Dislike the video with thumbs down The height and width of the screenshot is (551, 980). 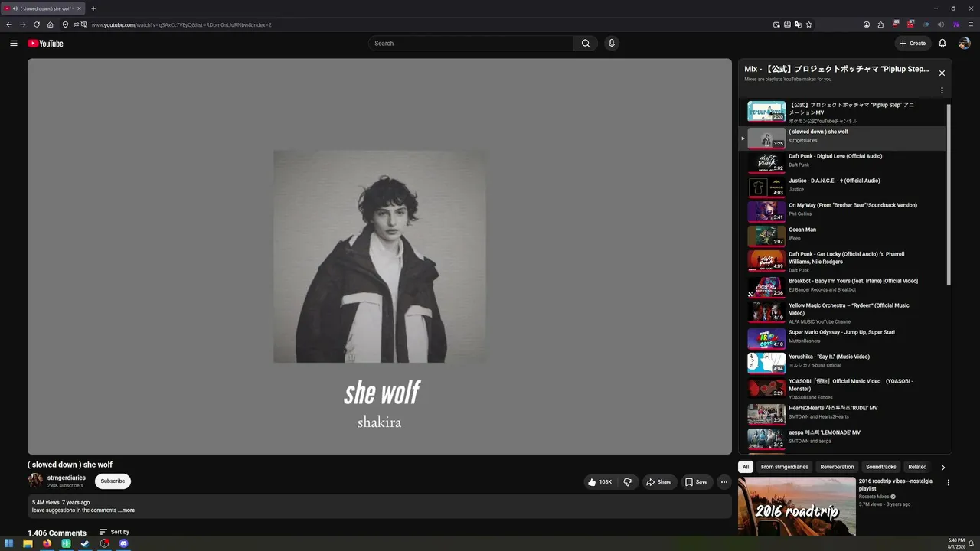pyautogui.click(x=627, y=482)
